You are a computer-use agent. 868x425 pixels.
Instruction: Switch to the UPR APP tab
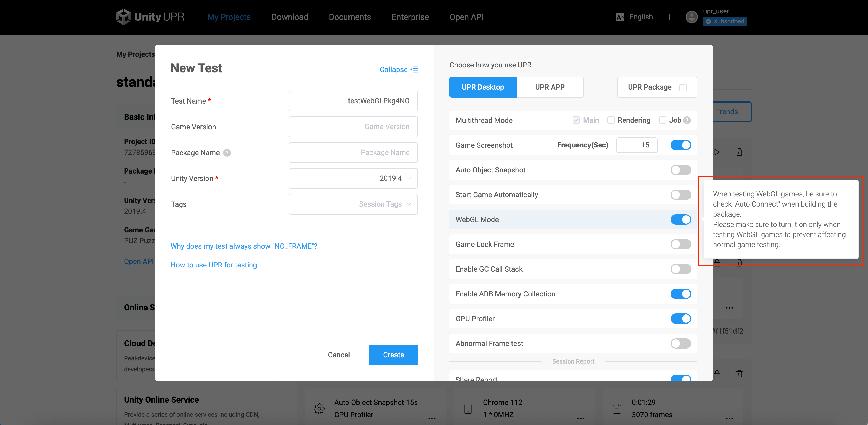549,87
